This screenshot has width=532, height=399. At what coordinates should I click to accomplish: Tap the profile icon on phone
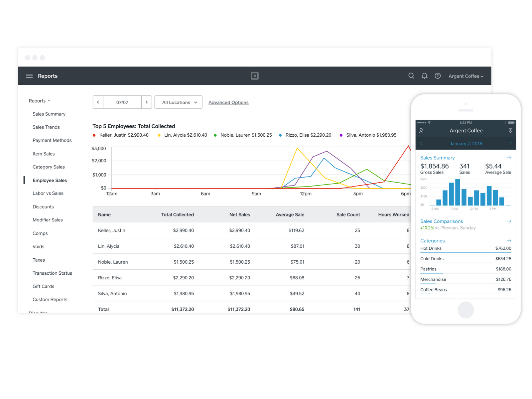pos(421,131)
